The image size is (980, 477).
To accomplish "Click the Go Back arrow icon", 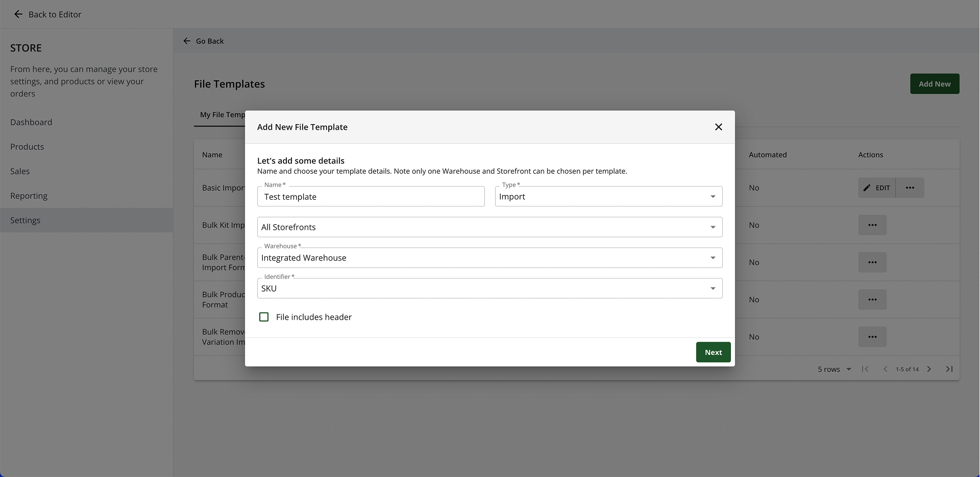I will [187, 41].
